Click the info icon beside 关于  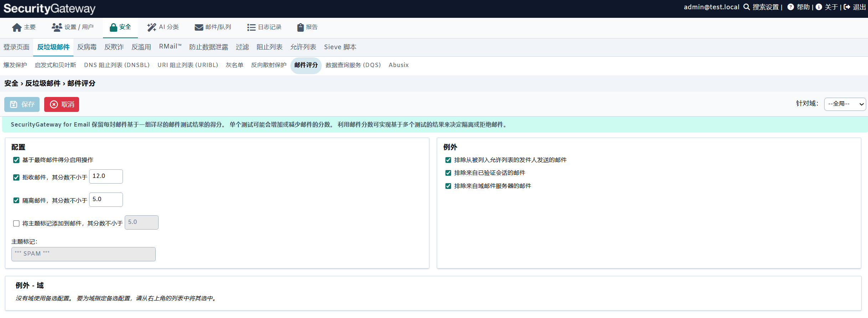click(819, 7)
